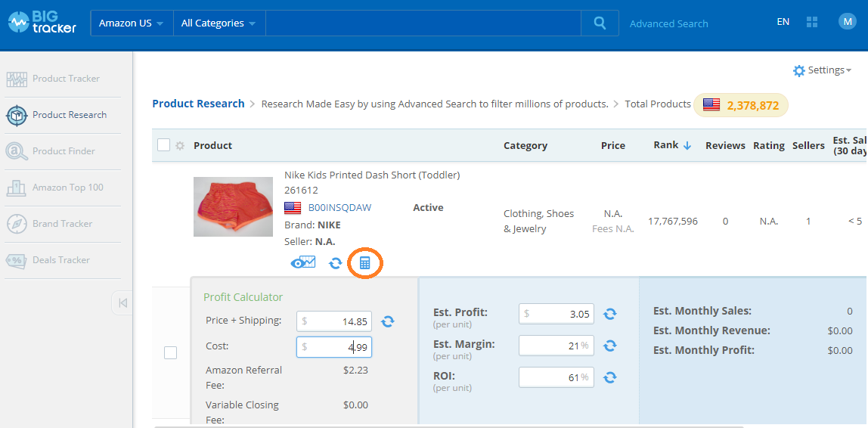The width and height of the screenshot is (868, 428).
Task: Open the All Categories dropdown
Action: (x=219, y=23)
